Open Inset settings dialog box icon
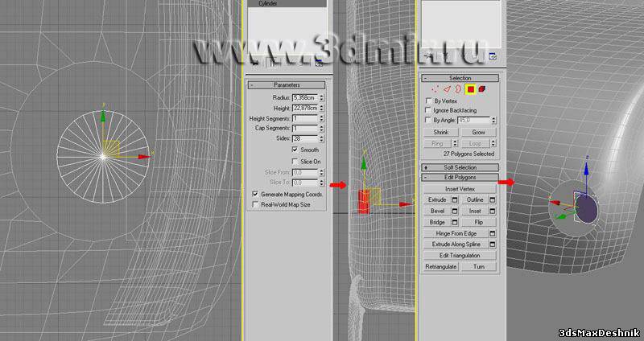This screenshot has width=644, height=341. 493,211
